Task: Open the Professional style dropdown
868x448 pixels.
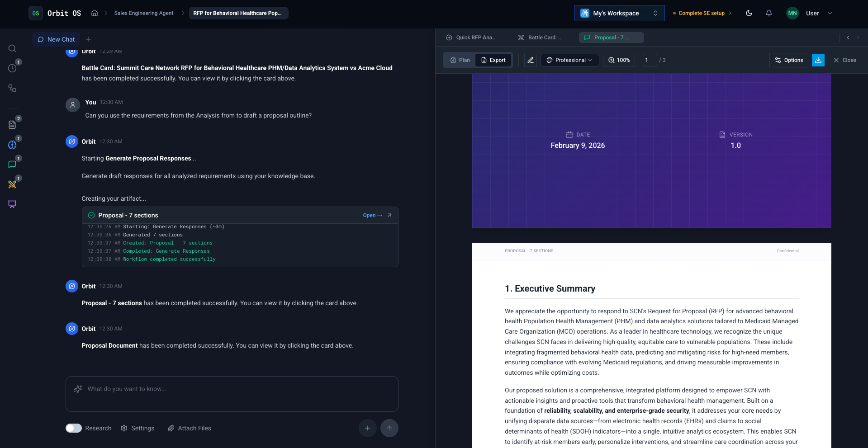Action: 569,60
